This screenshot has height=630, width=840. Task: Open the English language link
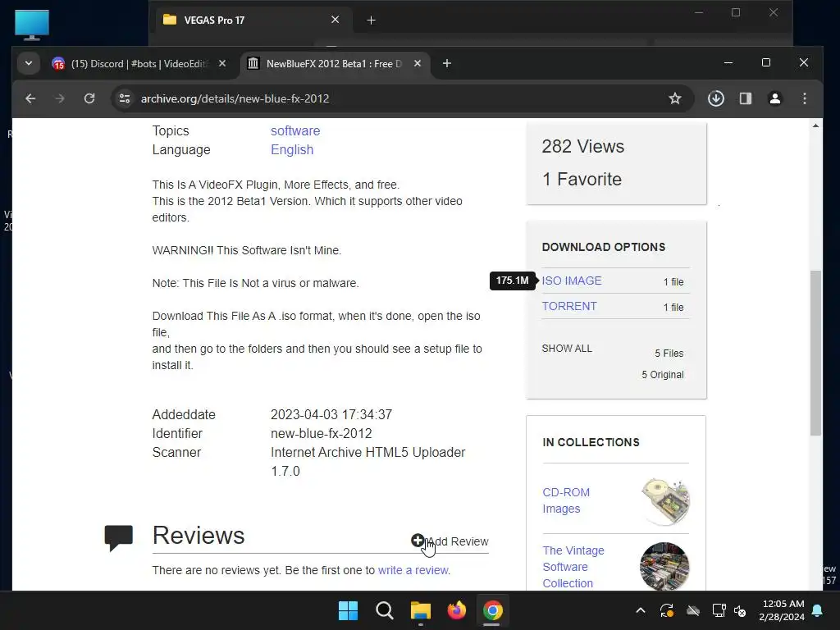(x=292, y=149)
